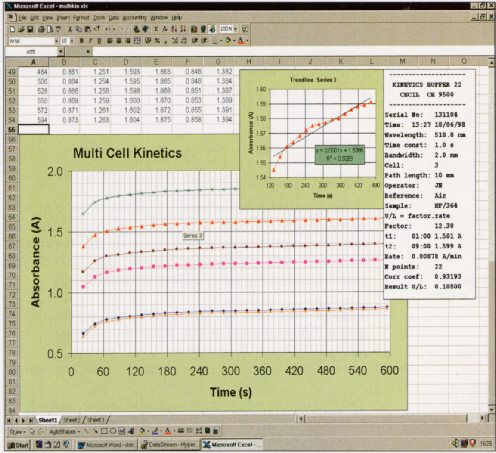The height and width of the screenshot is (453, 496).
Task: Click the AutoShapes button
Action: 64,432
